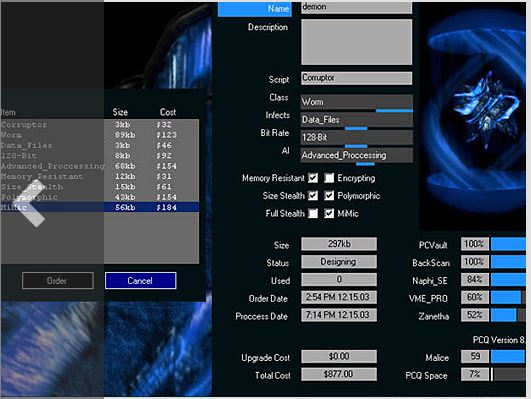The image size is (531, 399).
Task: Enable the Encrypting checkbox
Action: point(329,178)
